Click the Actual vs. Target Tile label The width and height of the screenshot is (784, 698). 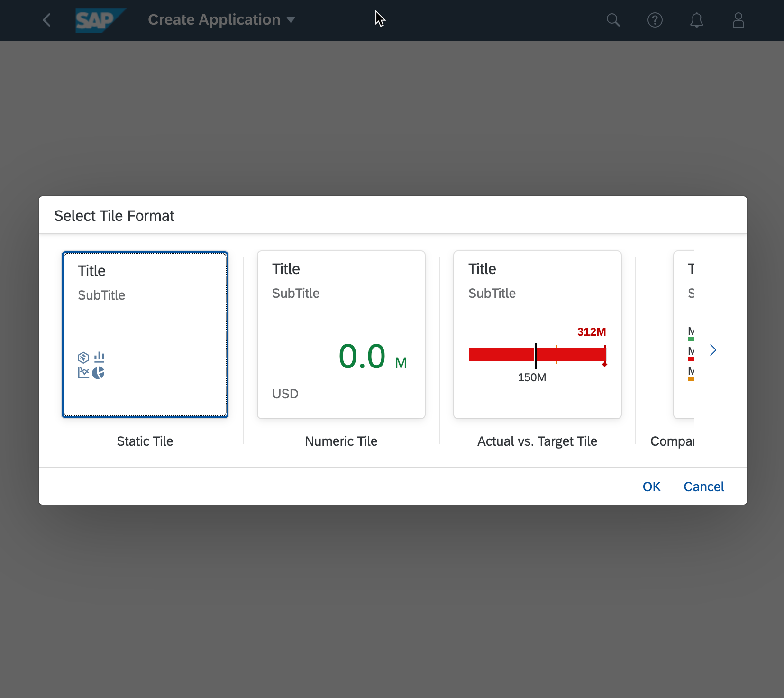tap(537, 441)
